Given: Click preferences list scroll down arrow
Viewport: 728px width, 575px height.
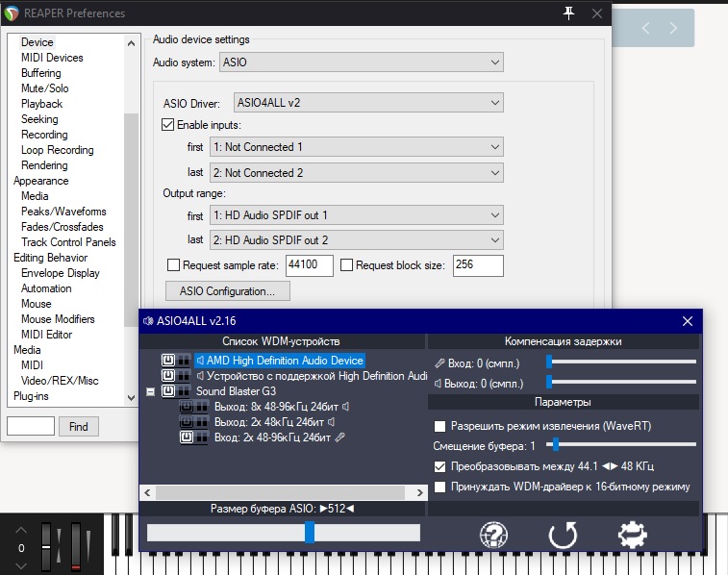Looking at the screenshot, I should tap(132, 398).
